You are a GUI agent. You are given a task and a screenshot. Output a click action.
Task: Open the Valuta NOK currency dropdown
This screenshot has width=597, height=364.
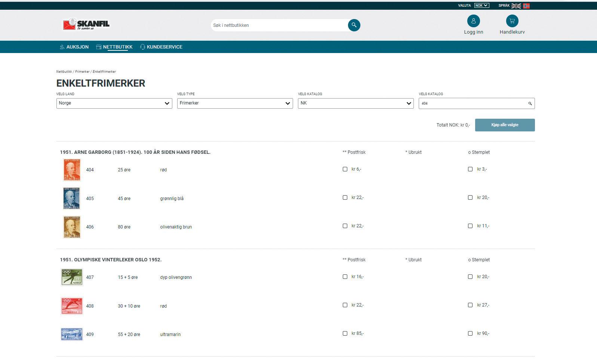coord(481,6)
